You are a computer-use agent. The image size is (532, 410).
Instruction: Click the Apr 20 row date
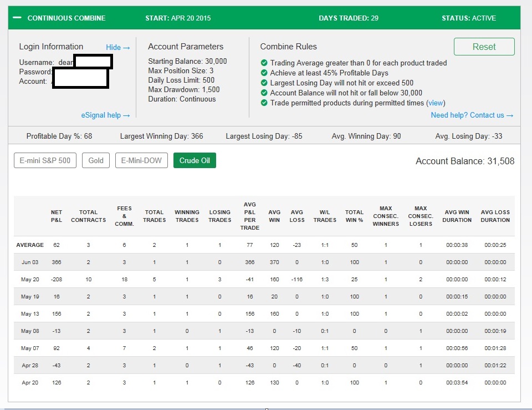coord(30,383)
